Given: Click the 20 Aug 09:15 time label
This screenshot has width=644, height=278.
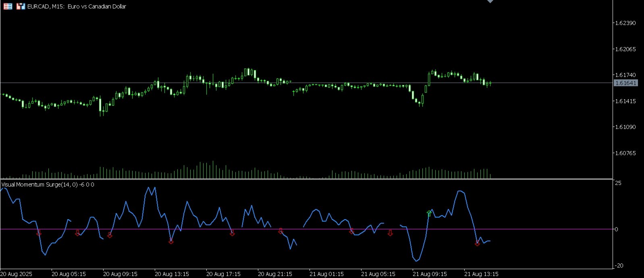Looking at the screenshot, I should point(120,274).
